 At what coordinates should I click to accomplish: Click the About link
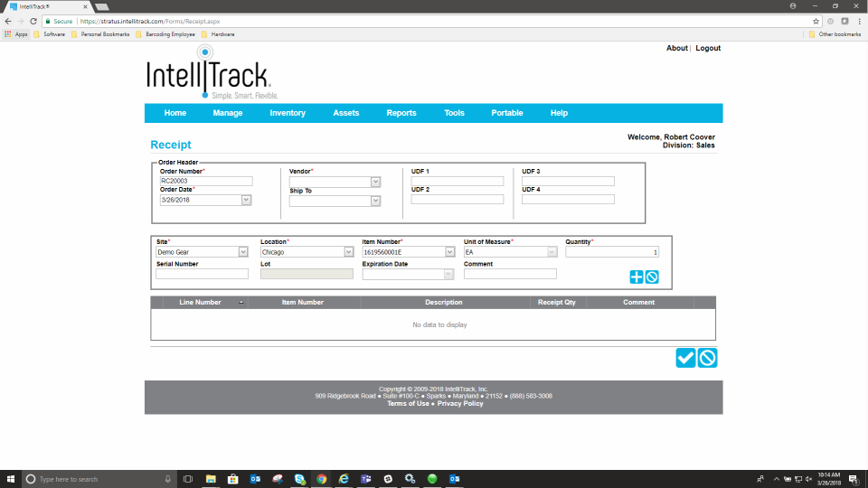676,48
